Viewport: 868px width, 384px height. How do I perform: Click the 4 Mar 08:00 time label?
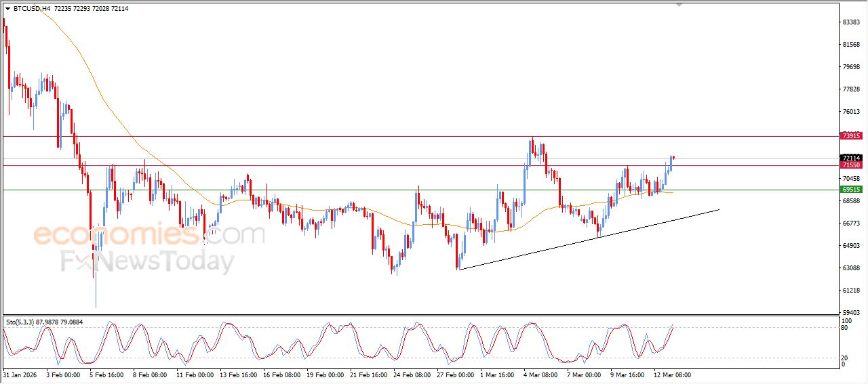click(x=540, y=375)
